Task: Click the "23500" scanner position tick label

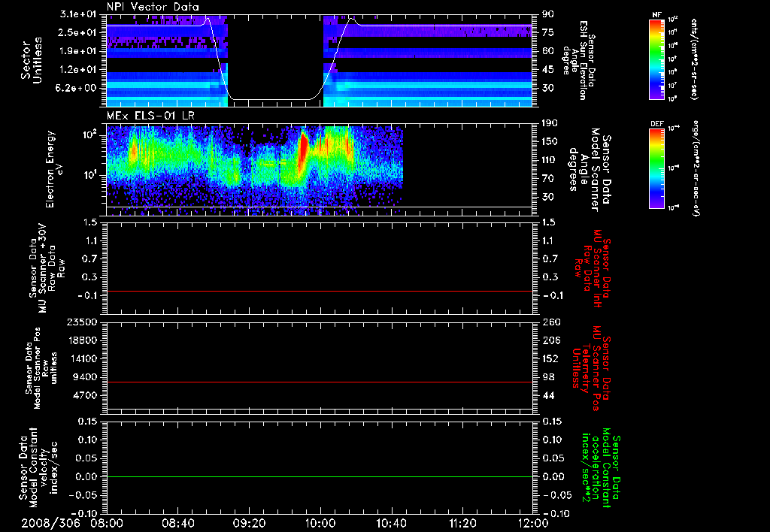Action: [x=84, y=322]
